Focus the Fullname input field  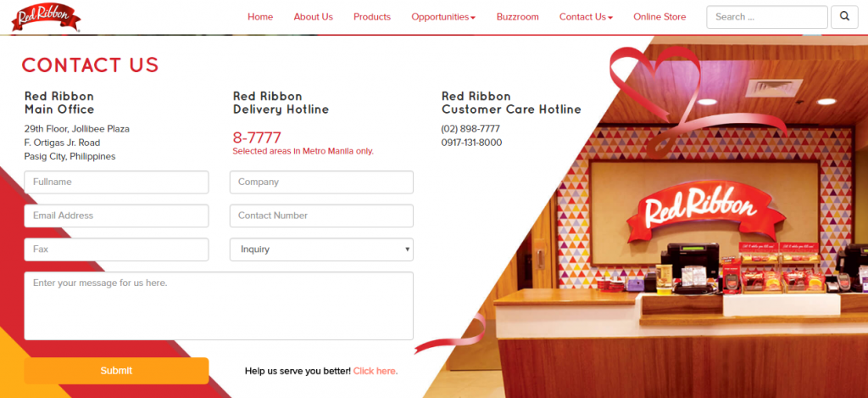coord(116,182)
